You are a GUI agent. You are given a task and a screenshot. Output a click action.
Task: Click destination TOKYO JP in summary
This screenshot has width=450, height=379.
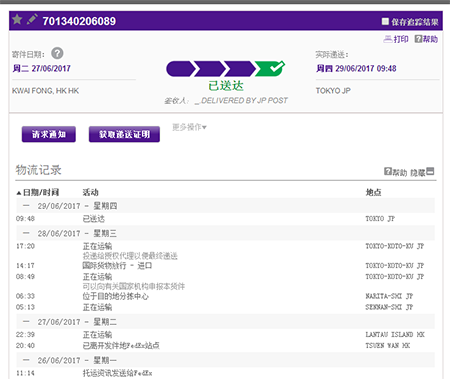point(333,91)
